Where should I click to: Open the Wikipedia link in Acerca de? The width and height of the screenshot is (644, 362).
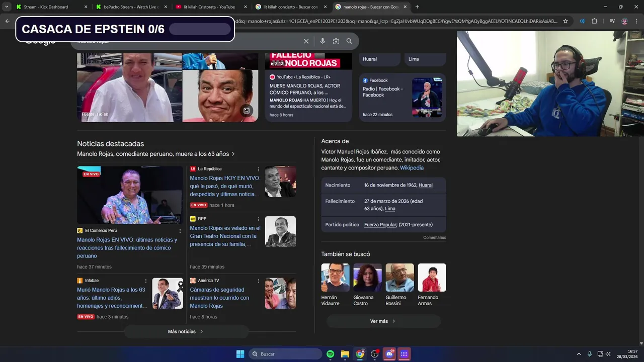tap(412, 168)
